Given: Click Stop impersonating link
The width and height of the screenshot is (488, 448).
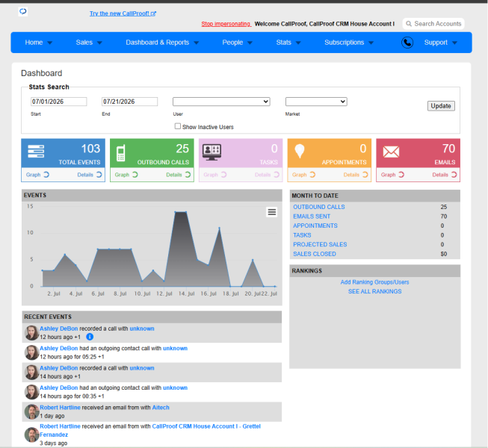Looking at the screenshot, I should click(x=226, y=24).
